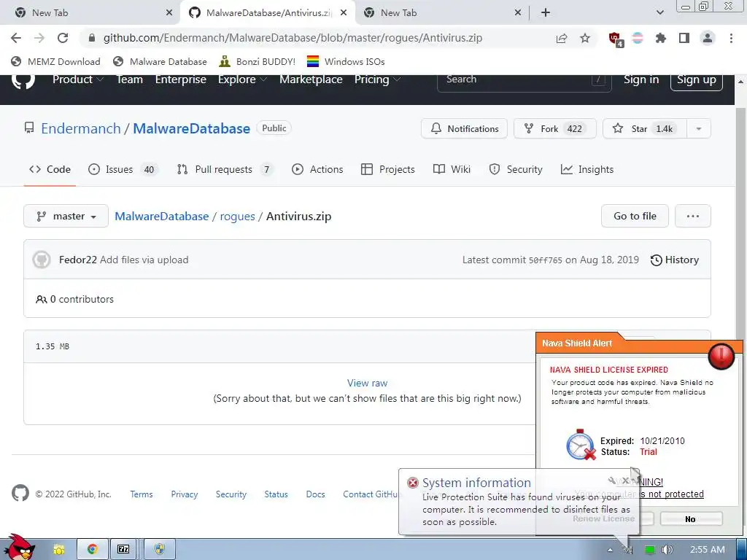Click the View raw link
Screen dimensions: 747x560
click(x=368, y=383)
